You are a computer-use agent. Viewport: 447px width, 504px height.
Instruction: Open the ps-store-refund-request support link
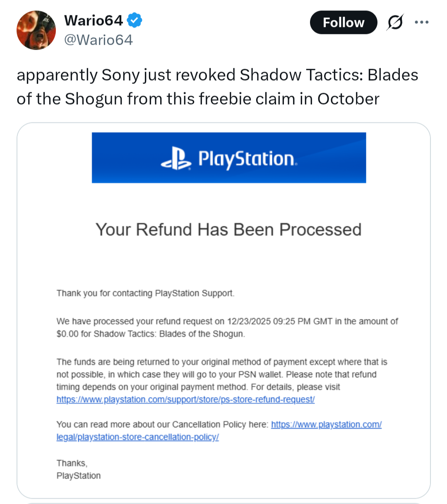185,400
